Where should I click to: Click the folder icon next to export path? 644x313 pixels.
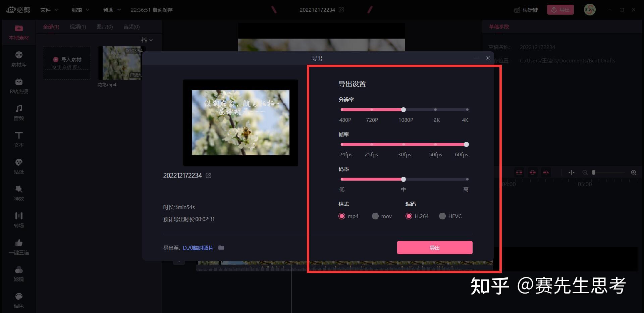point(221,248)
